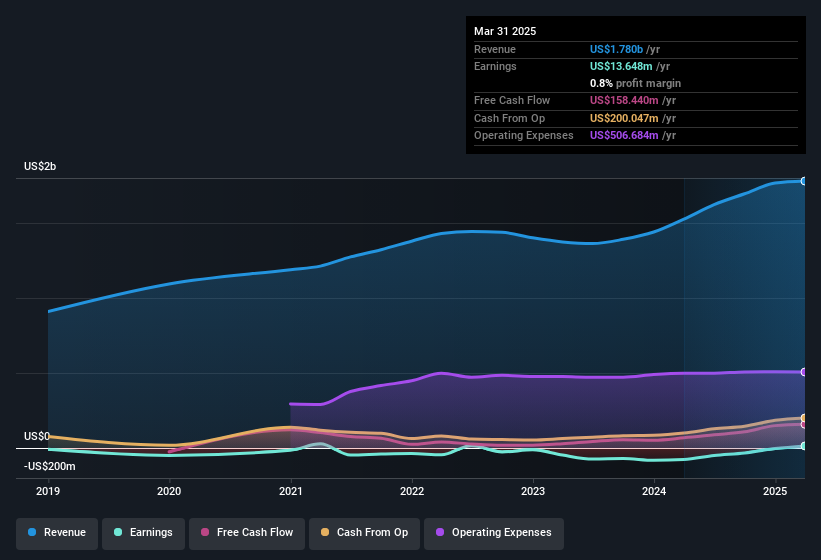821x560 pixels.
Task: Click the 2024 x-axis label
Action: [x=654, y=491]
